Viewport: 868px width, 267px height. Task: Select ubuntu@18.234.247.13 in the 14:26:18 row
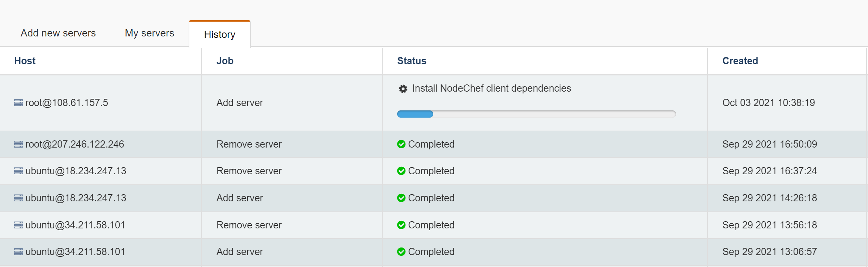(76, 198)
